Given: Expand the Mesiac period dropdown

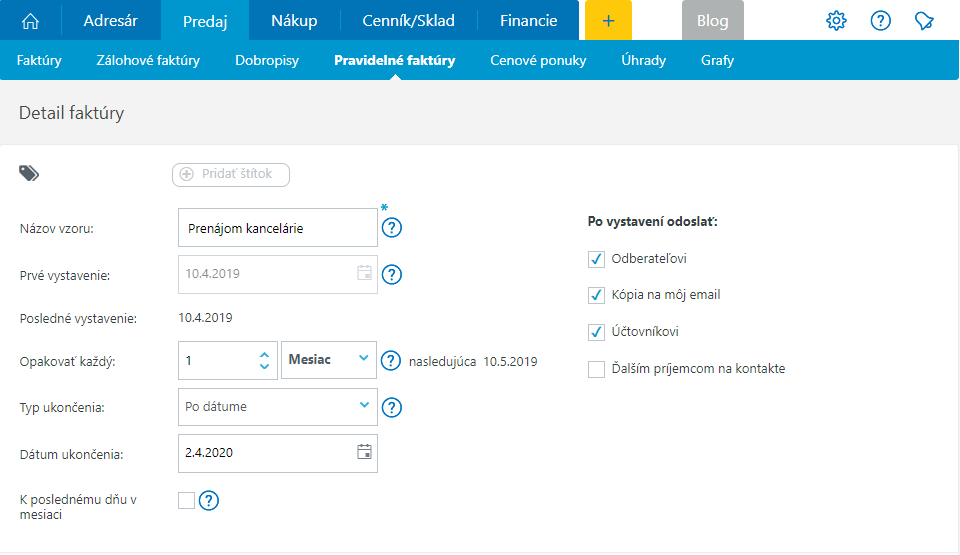Looking at the screenshot, I should pyautogui.click(x=329, y=360).
